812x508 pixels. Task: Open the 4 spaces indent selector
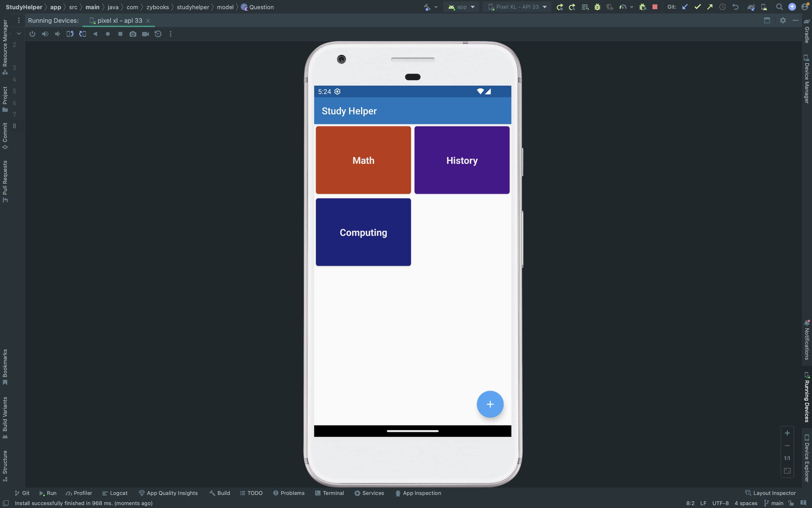click(x=746, y=503)
